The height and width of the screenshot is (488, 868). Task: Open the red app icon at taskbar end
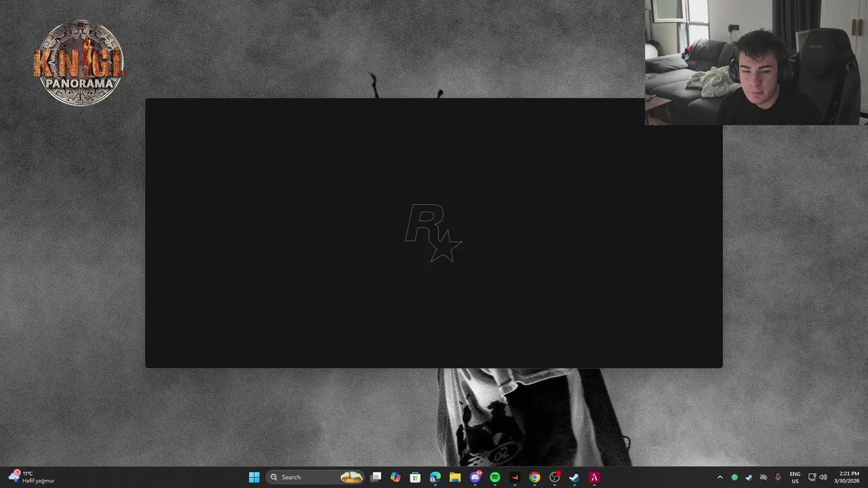[x=594, y=477]
